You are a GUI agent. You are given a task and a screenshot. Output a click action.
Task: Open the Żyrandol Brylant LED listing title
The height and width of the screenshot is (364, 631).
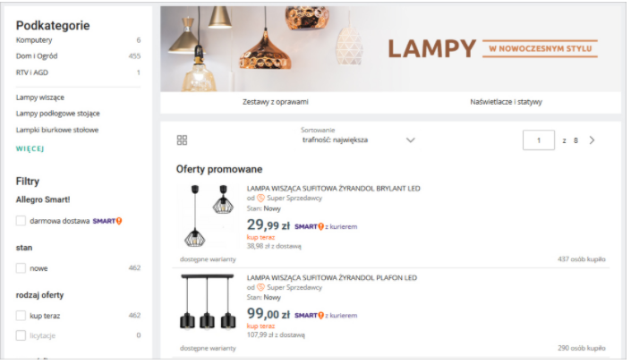333,189
